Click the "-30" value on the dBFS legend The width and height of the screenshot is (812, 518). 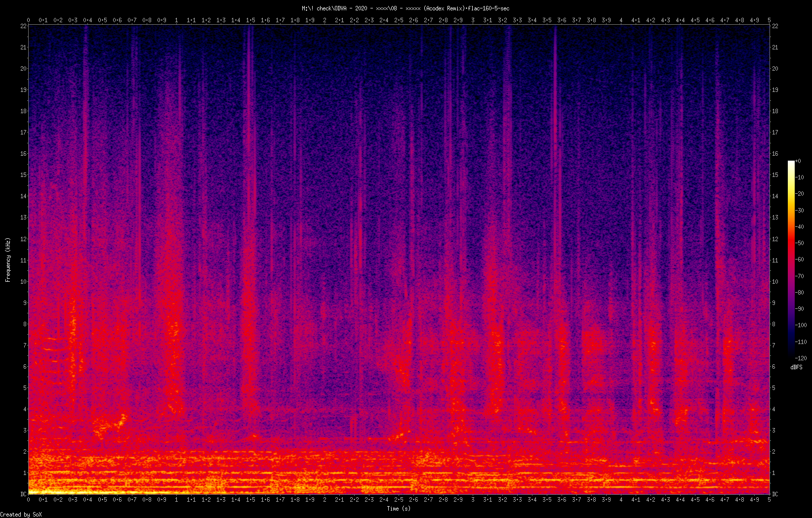coord(800,211)
